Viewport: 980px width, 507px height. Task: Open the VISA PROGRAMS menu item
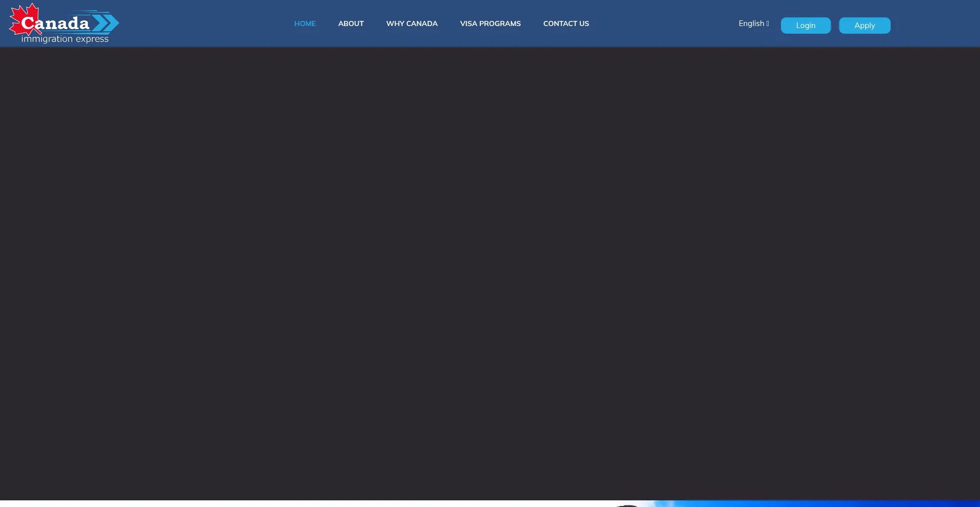490,23
